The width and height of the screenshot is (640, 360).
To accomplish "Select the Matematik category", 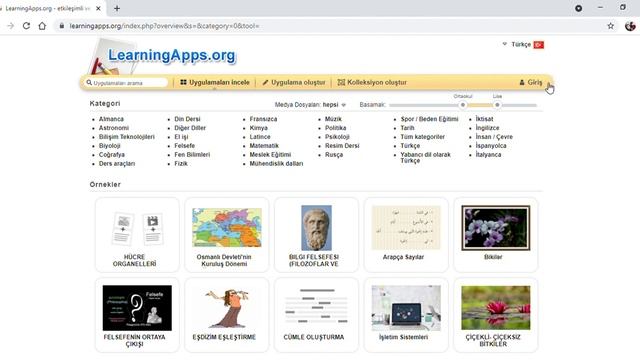I will (x=264, y=146).
